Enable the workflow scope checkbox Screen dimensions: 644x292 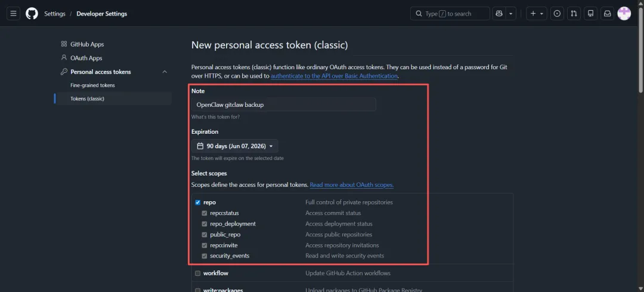pos(197,273)
